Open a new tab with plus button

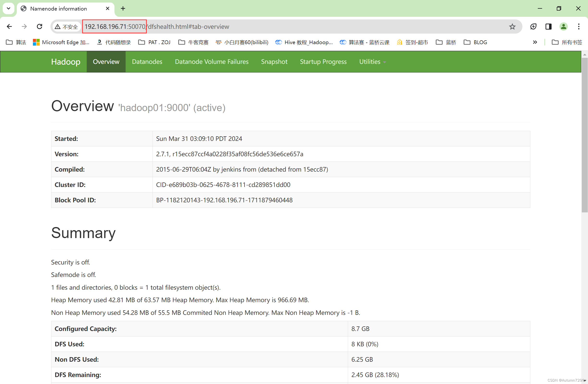tap(123, 9)
